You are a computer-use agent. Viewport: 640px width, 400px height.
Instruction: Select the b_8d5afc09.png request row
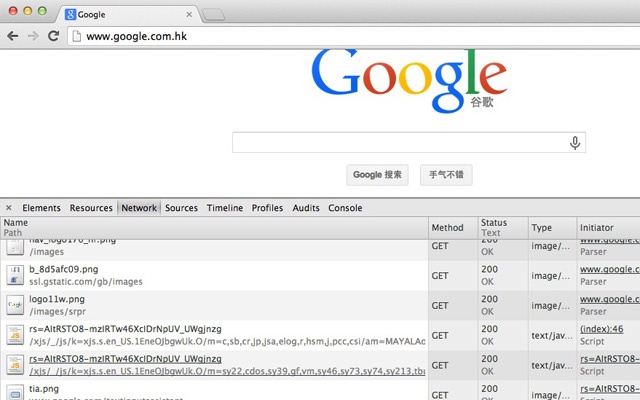tap(320, 276)
